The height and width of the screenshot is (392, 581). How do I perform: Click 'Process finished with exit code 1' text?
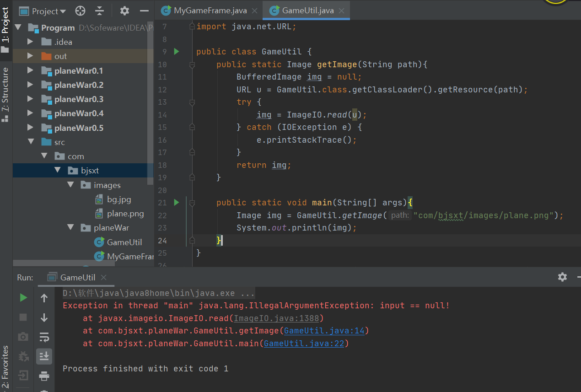tap(145, 369)
